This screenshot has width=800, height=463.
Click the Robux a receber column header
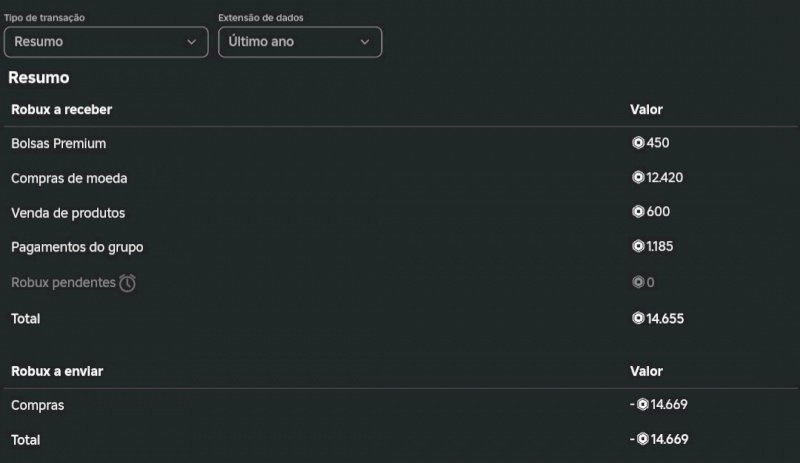61,109
